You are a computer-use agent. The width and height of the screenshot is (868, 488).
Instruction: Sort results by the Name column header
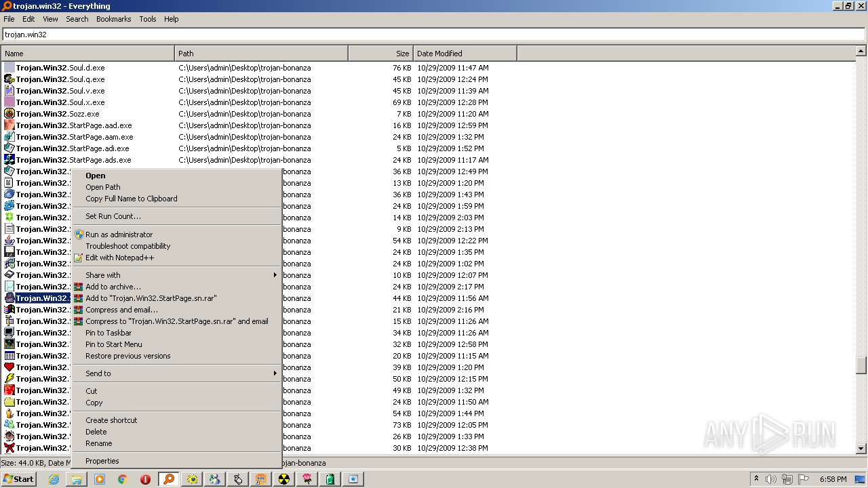(x=87, y=54)
